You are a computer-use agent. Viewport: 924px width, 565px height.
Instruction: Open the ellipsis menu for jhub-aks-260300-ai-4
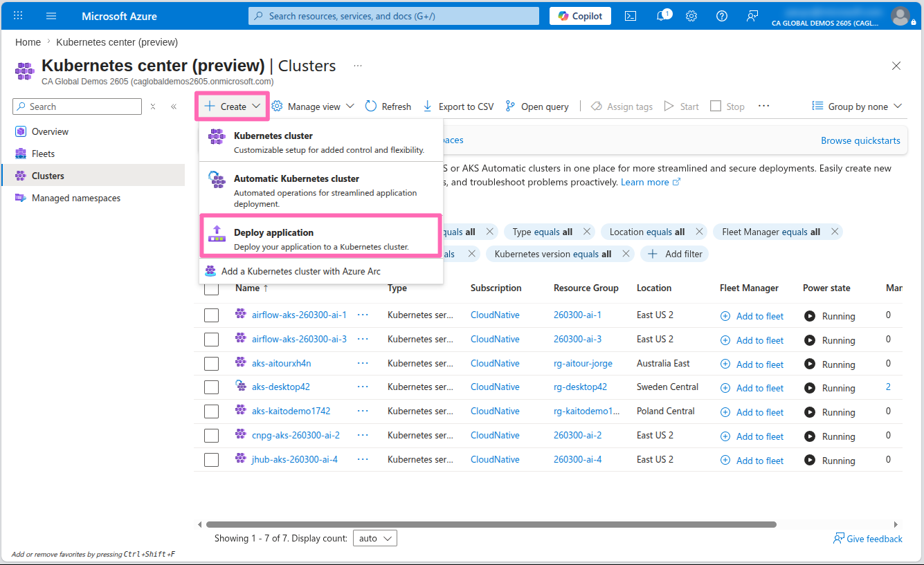click(363, 459)
